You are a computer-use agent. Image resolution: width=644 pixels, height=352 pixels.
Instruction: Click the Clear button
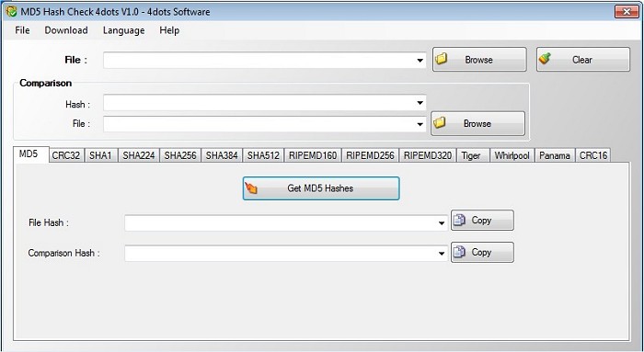(582, 60)
